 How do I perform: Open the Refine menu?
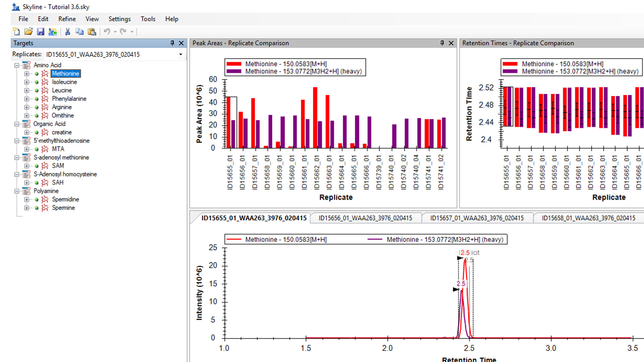point(67,19)
